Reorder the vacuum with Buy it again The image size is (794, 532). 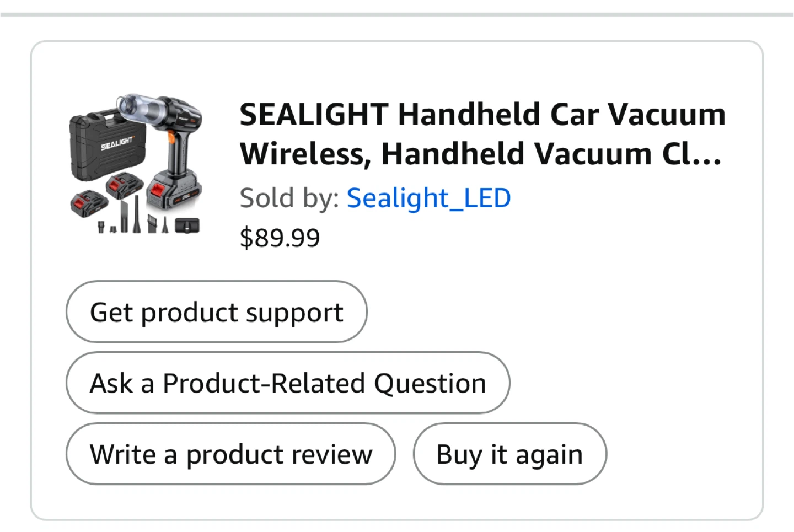point(509,454)
